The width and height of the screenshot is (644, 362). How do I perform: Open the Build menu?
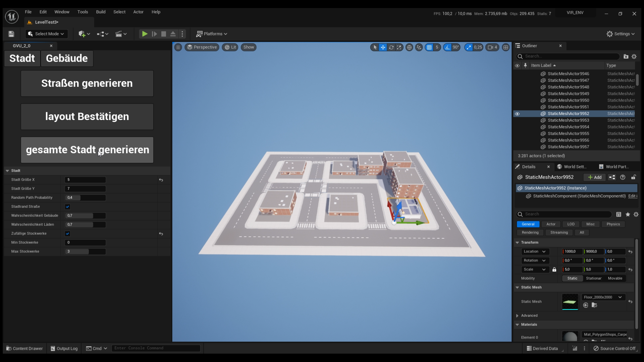101,12
